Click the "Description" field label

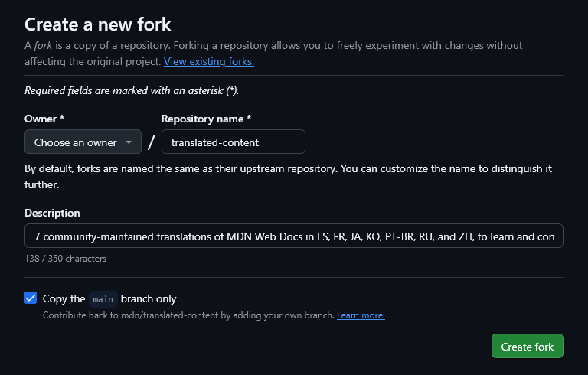tap(52, 213)
